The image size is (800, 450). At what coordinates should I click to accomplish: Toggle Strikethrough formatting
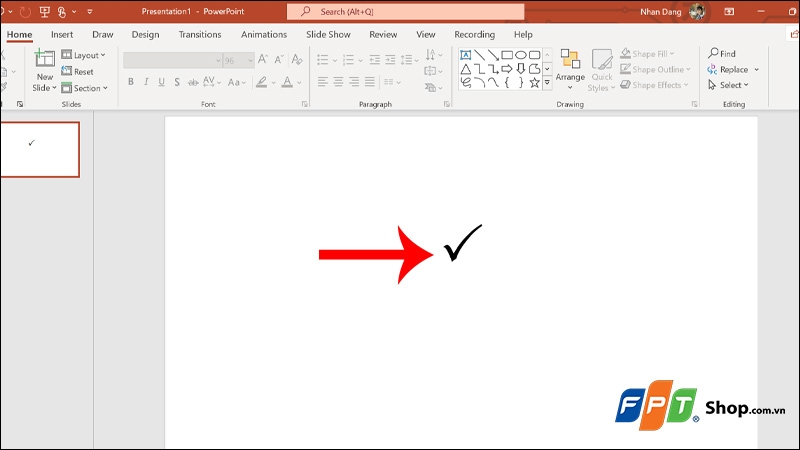(192, 82)
